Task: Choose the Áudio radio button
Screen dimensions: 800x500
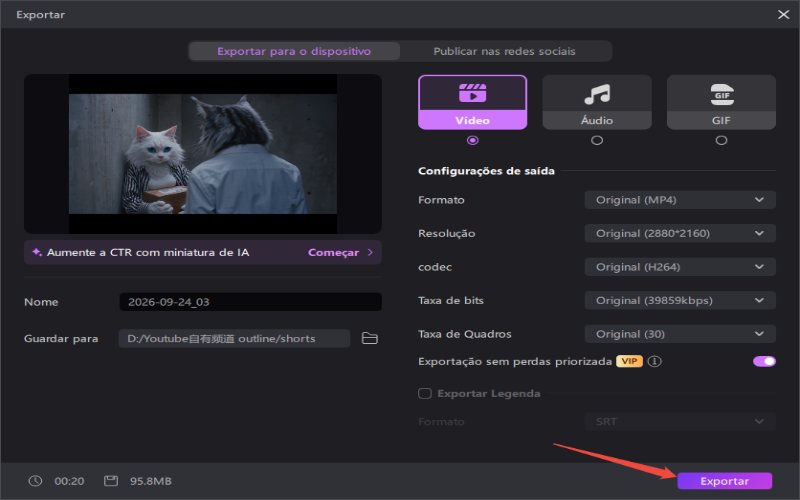Action: [x=597, y=140]
